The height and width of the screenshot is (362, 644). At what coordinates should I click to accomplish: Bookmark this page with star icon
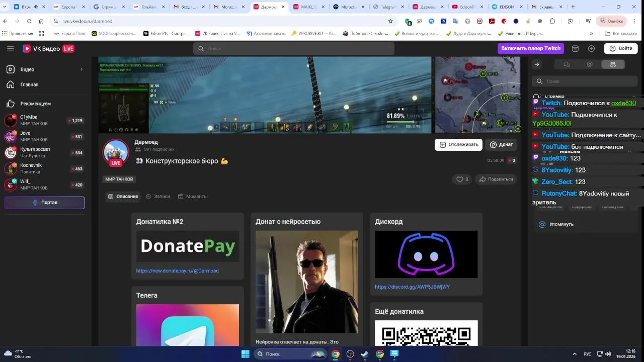[390, 21]
